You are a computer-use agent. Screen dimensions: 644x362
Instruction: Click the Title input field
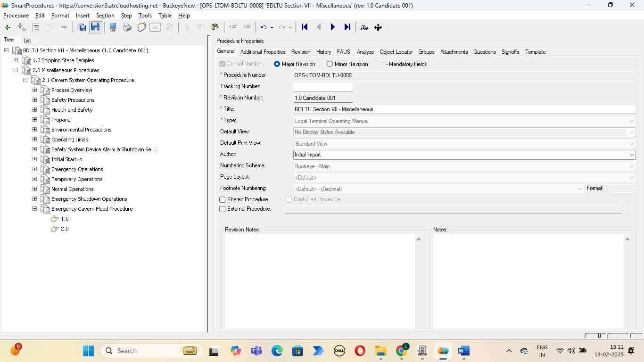[464, 109]
